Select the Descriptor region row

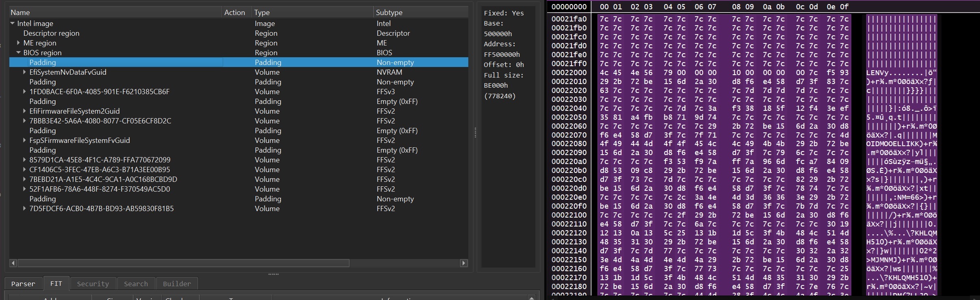[x=51, y=33]
